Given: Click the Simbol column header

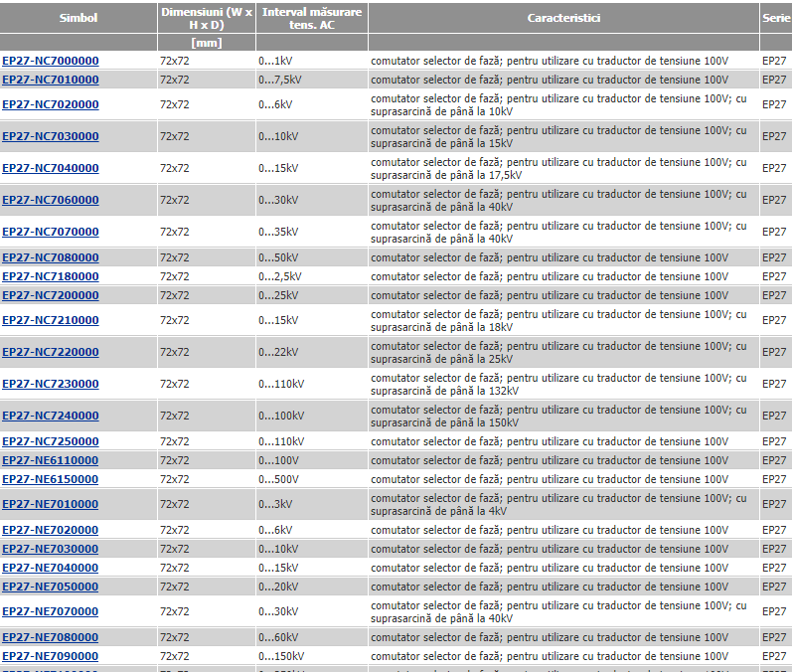Looking at the screenshot, I should [x=79, y=18].
